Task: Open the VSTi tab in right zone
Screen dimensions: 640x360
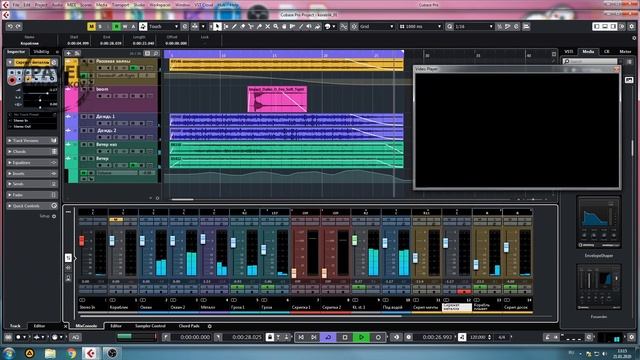Action: pyautogui.click(x=569, y=52)
